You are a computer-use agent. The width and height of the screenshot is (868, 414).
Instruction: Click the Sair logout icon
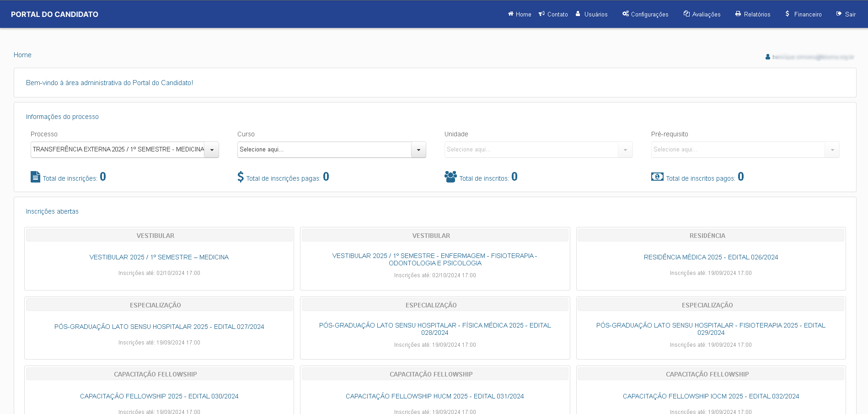839,14
